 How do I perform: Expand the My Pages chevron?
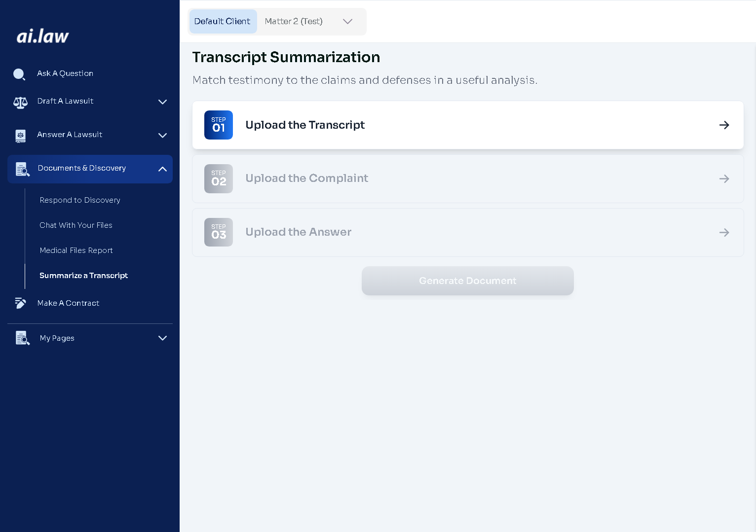[x=162, y=338]
